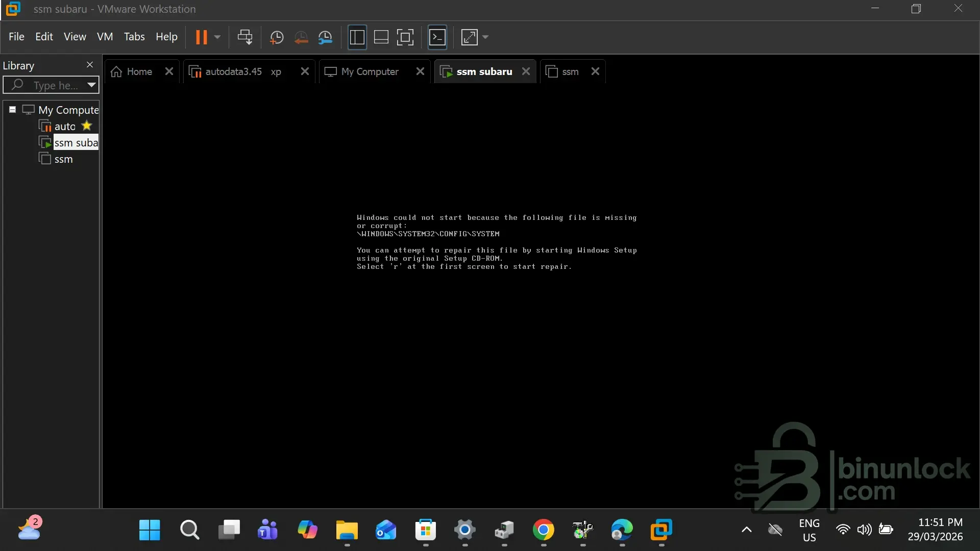Open the snapshot manager icon
This screenshot has height=551, width=980.
pyautogui.click(x=325, y=37)
